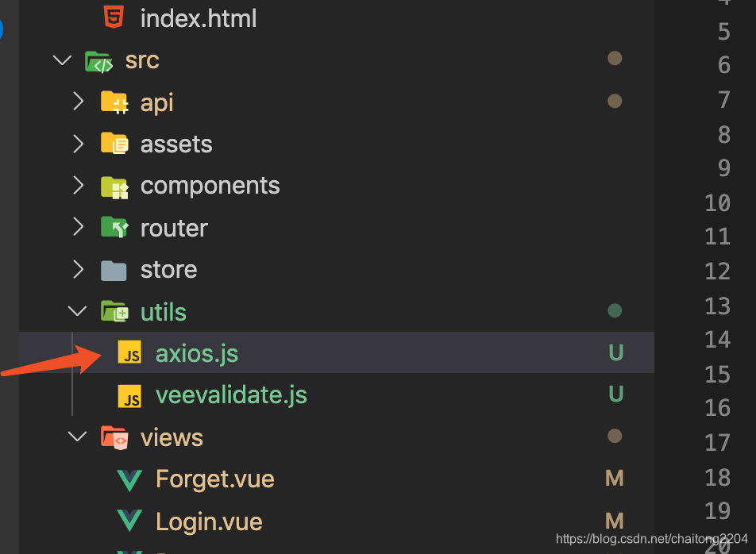Viewport: 756px width, 554px height.
Task: Click the Vue icon beside Forget.vue
Action: click(x=131, y=479)
